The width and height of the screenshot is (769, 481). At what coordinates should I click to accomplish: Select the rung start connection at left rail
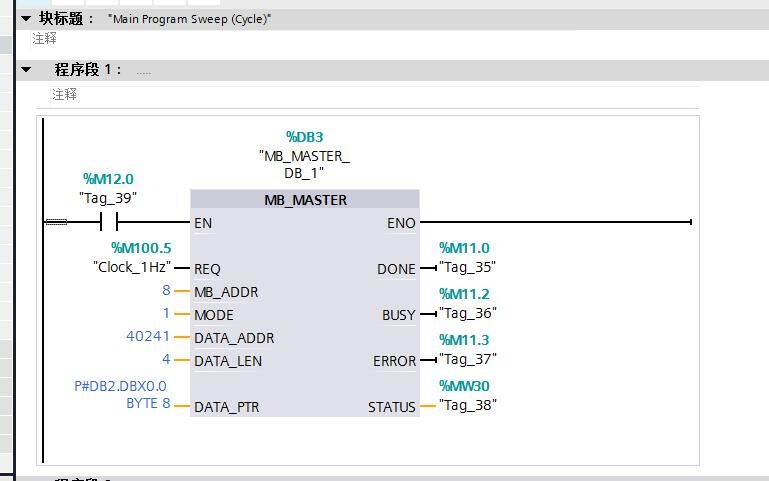pyautogui.click(x=56, y=222)
